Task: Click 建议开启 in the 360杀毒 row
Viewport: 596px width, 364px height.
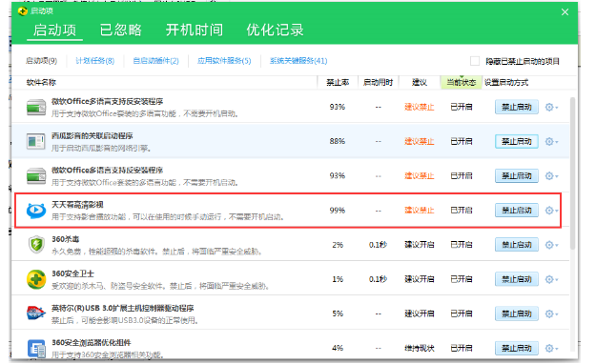Action: 420,245
